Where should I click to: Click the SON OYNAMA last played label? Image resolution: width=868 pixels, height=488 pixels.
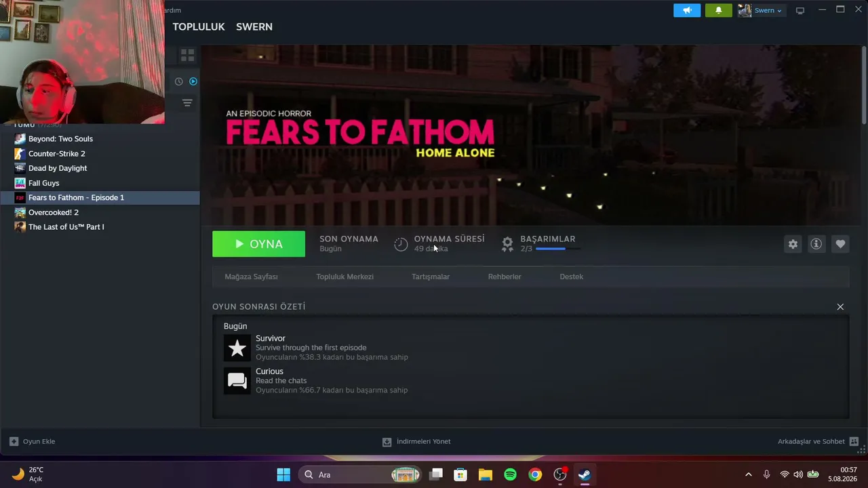point(349,239)
